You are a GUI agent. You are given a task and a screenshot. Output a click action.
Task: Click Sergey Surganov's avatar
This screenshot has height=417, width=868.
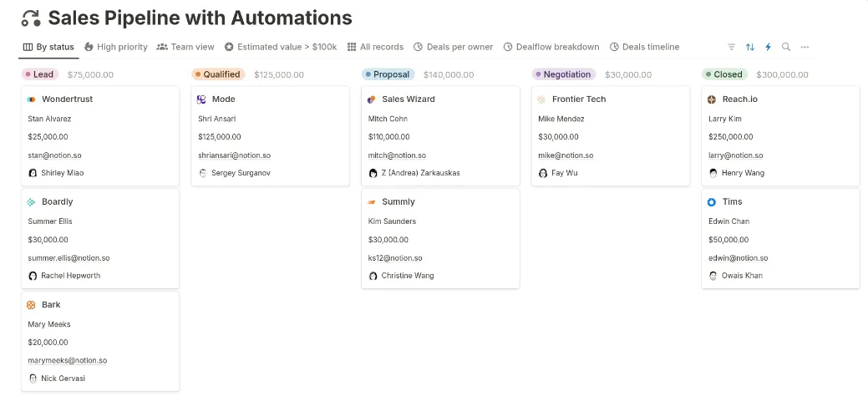pos(203,173)
